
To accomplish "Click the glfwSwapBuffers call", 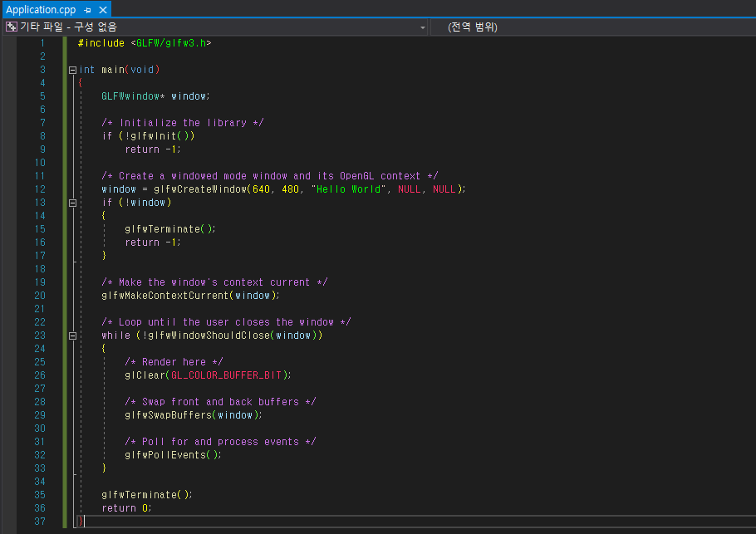I will click(169, 415).
